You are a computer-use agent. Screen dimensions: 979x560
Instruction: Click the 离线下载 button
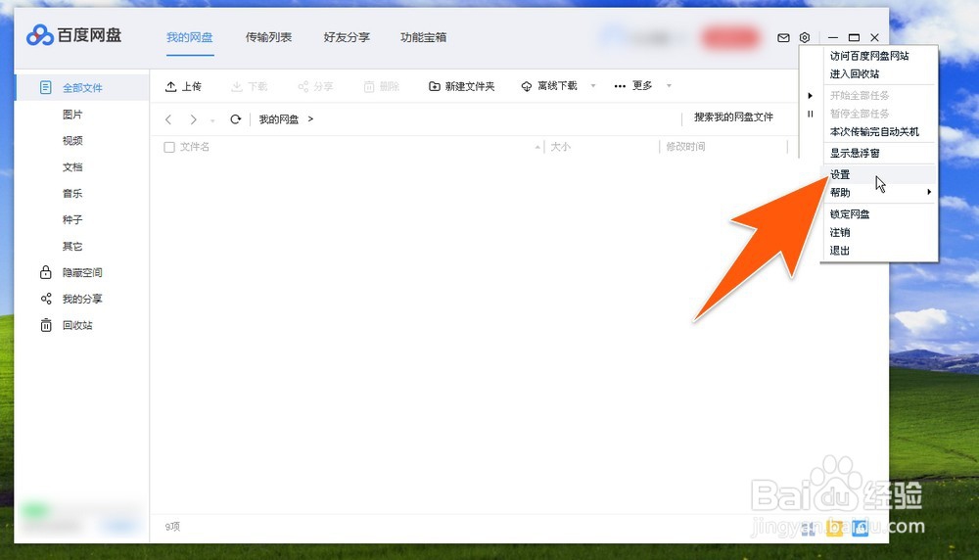pos(549,86)
